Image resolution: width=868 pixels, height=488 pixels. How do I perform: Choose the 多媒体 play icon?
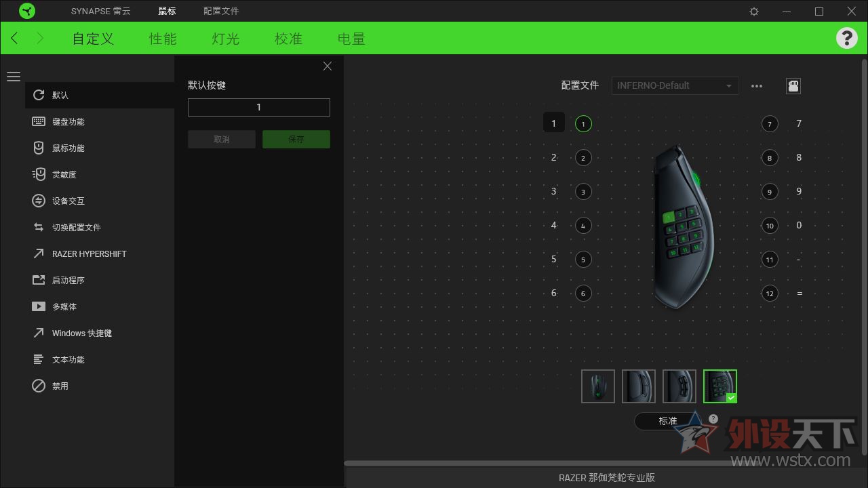tap(39, 307)
